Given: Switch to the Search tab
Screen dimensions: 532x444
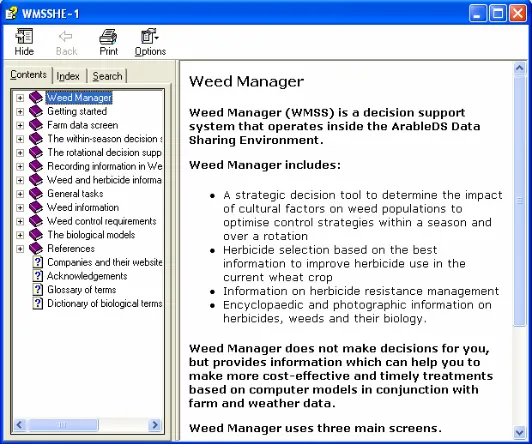Looking at the screenshot, I should pyautogui.click(x=107, y=76).
